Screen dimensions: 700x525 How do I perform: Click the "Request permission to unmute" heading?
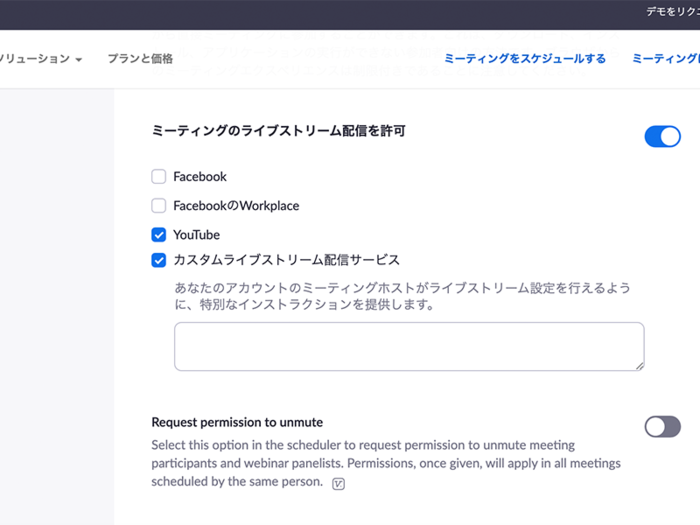click(x=237, y=422)
